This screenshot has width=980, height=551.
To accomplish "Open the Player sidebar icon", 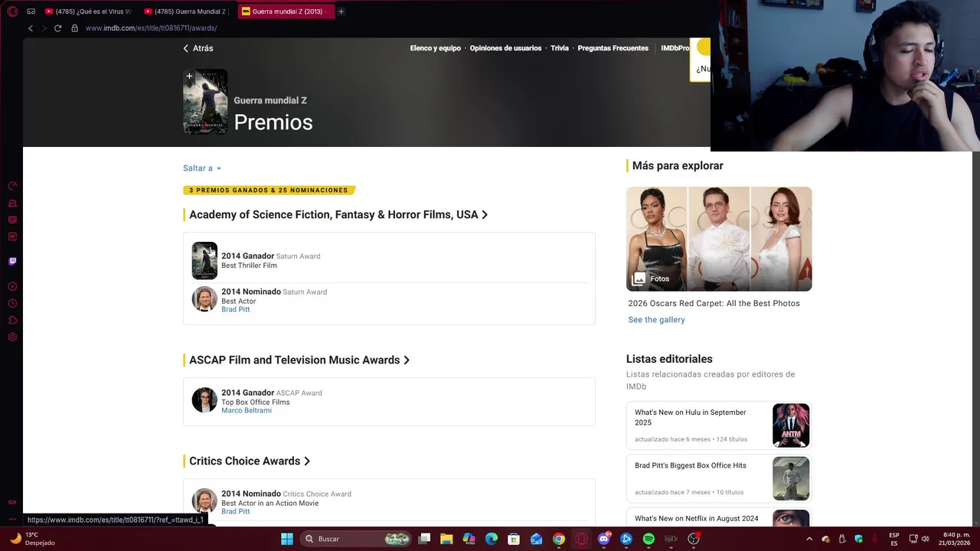I will 12,287.
